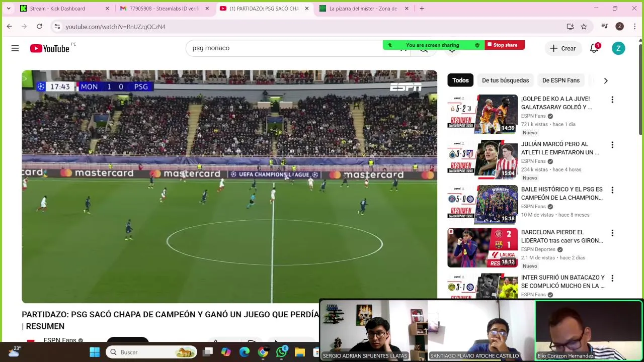Select the Todos filter chip
Screen dimensions: 644x362
[460, 80]
